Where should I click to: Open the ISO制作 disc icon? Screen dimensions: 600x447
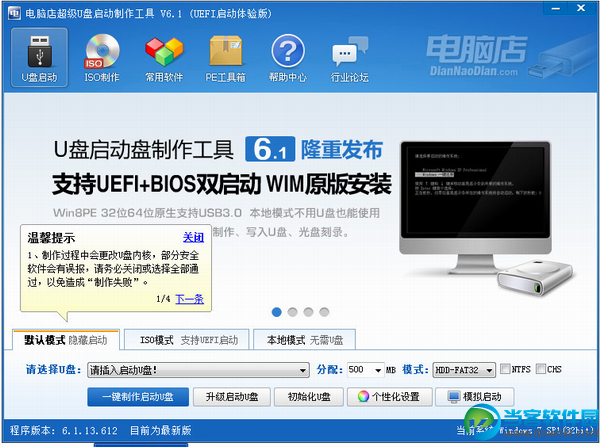click(102, 57)
